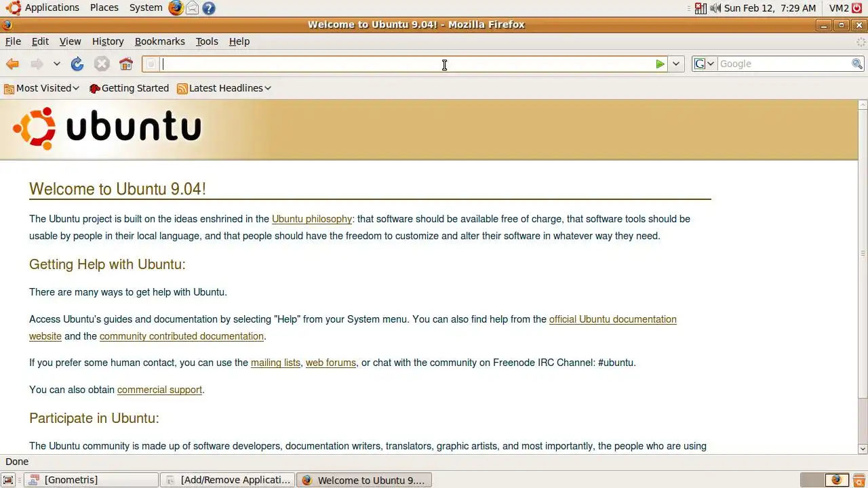
Task: Go to the Home page
Action: (126, 64)
